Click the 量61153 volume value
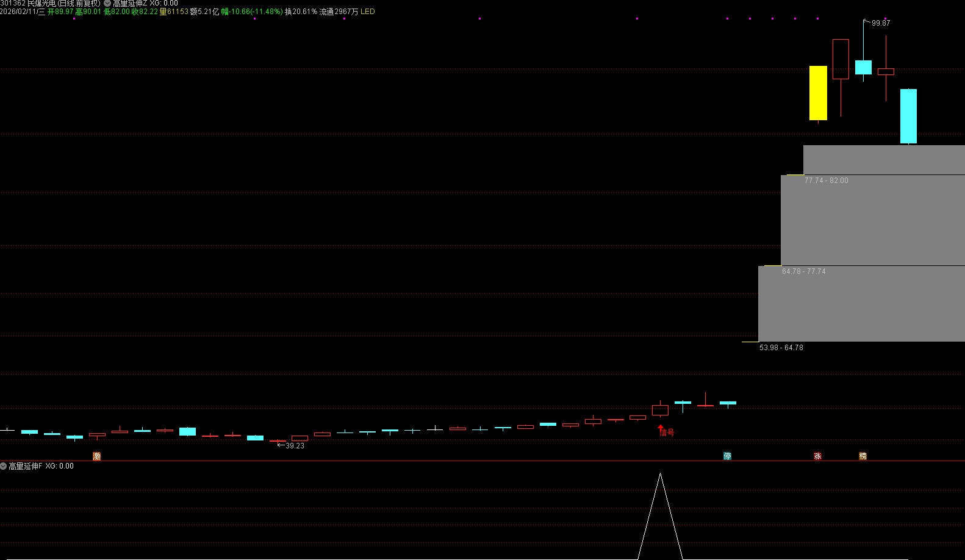965x560 pixels. [174, 12]
